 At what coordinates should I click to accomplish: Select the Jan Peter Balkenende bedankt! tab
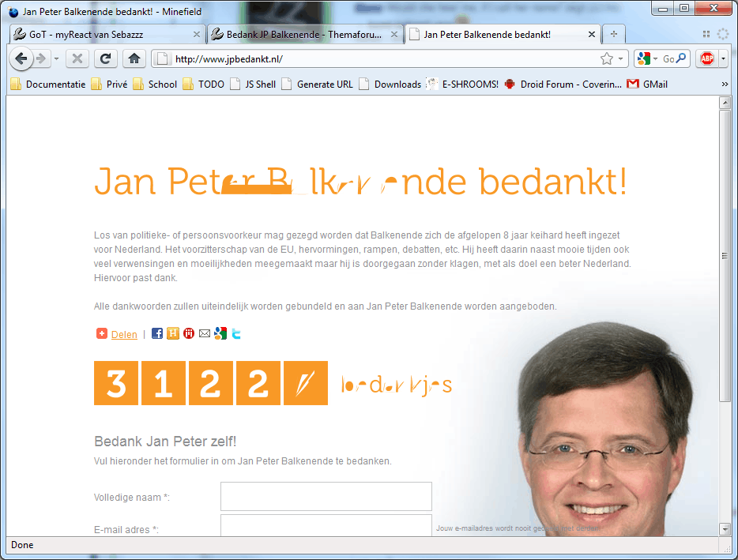503,34
